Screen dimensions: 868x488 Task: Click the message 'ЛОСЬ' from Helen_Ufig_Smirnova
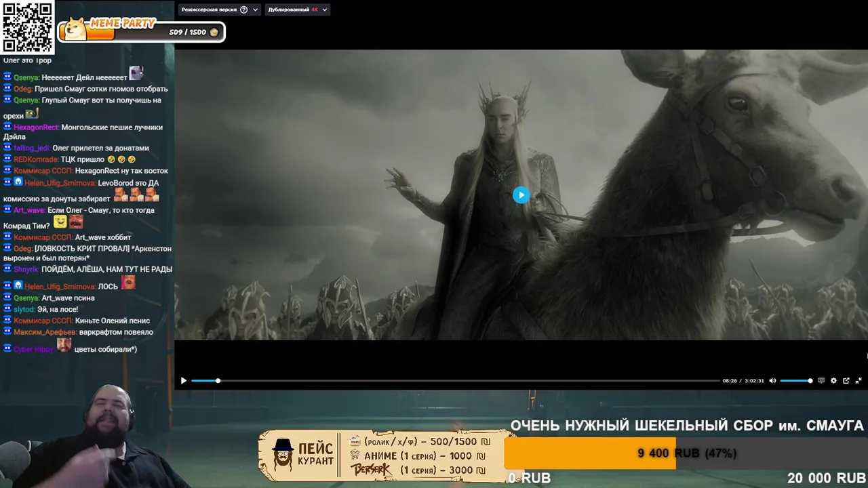pyautogui.click(x=108, y=287)
